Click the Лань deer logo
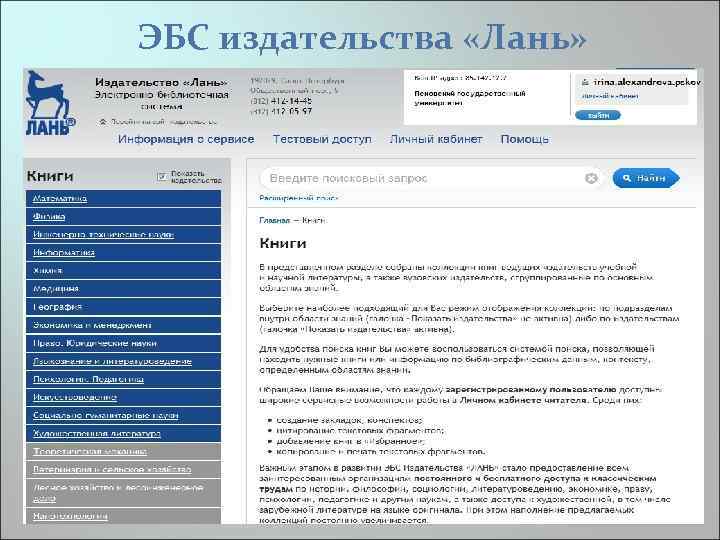 (x=50, y=103)
